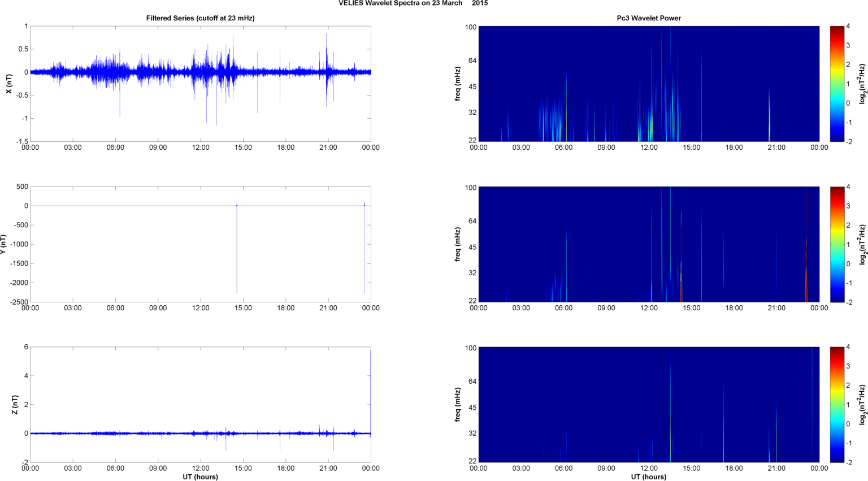Click the '0.5' tick on the X plot
This screenshot has width=868, height=481.
click(23, 49)
